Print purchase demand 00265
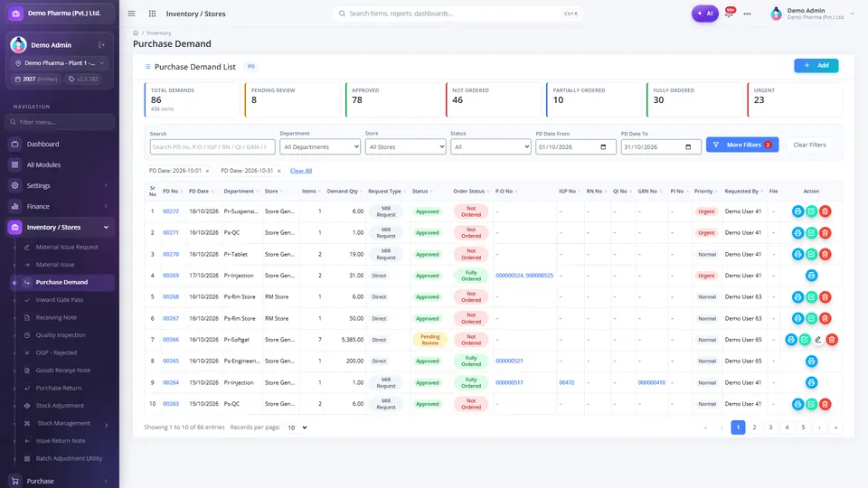 pos(812,361)
